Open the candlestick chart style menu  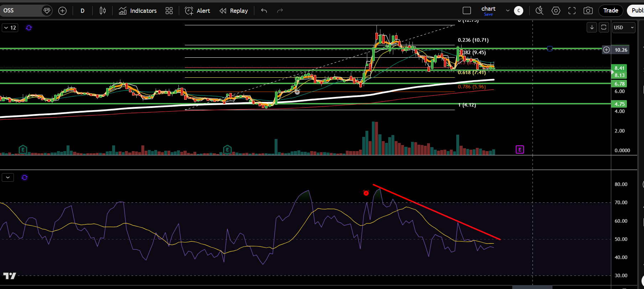pyautogui.click(x=103, y=11)
